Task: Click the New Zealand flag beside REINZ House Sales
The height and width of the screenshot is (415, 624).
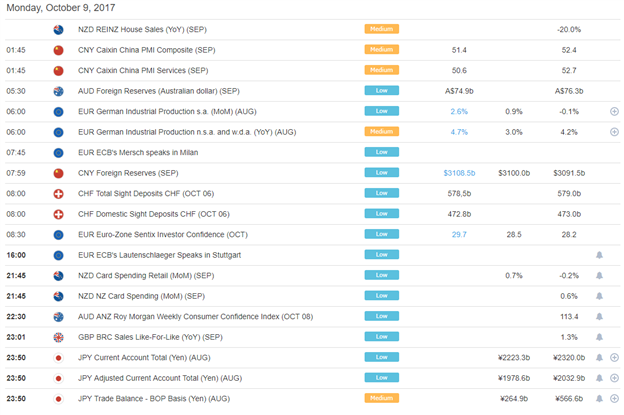Action: [x=58, y=29]
